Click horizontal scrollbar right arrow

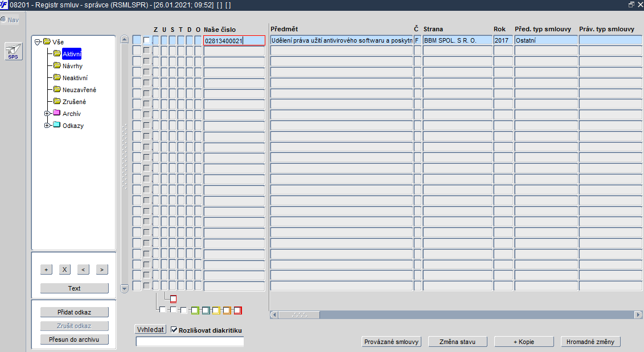click(x=638, y=314)
